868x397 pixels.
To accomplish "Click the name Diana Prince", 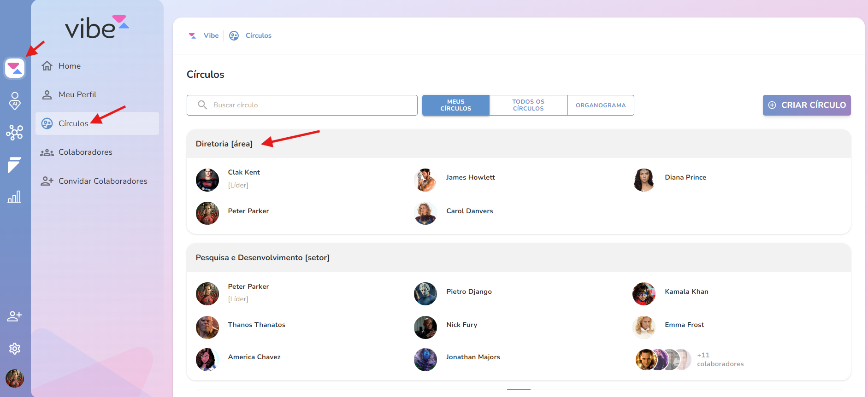I will click(685, 177).
